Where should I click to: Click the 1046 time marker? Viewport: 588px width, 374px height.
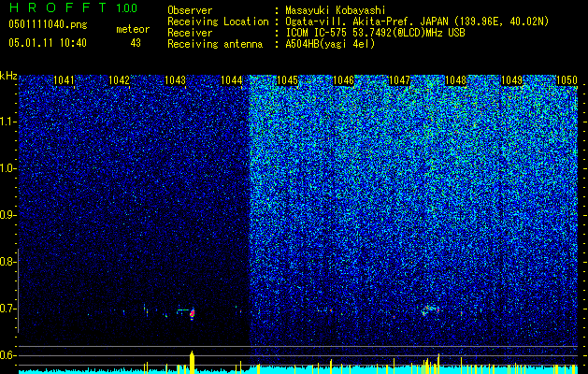tap(343, 80)
